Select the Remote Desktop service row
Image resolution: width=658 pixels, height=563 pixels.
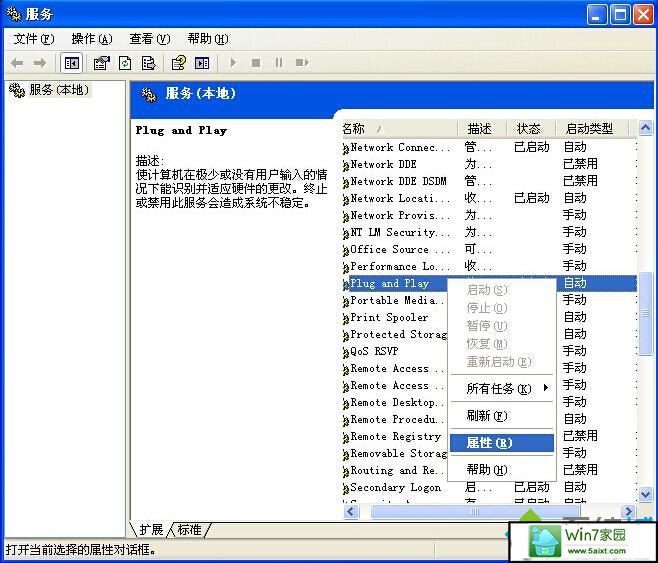pyautogui.click(x=489, y=402)
